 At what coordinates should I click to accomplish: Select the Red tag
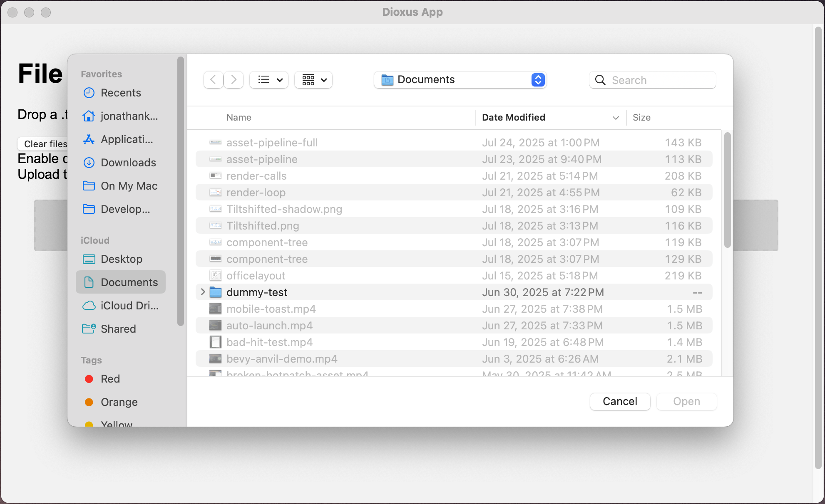[x=110, y=379]
